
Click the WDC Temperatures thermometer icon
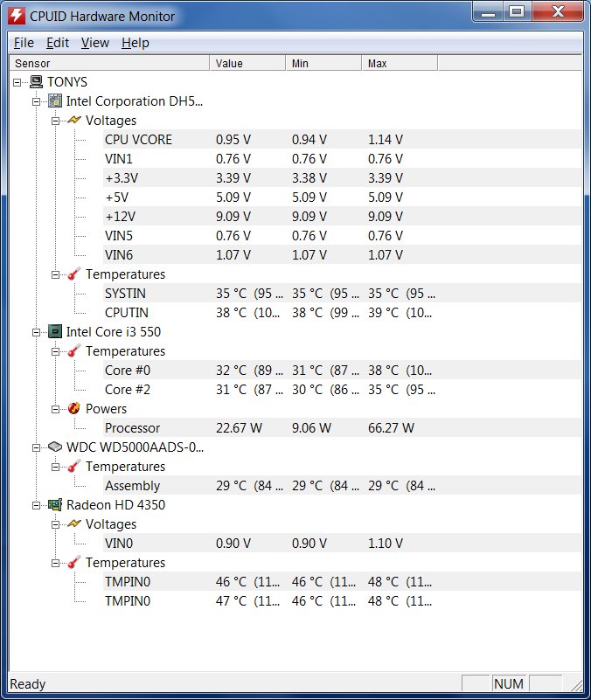74,466
